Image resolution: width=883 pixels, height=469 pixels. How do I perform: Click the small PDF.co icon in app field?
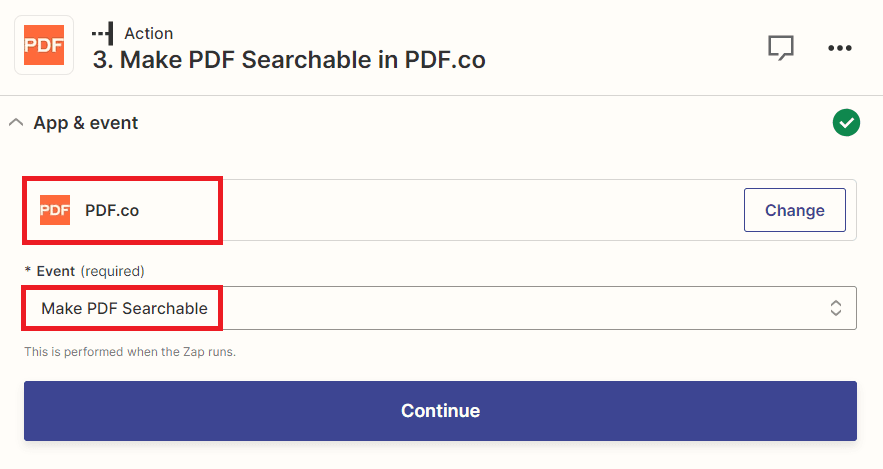pyautogui.click(x=55, y=210)
